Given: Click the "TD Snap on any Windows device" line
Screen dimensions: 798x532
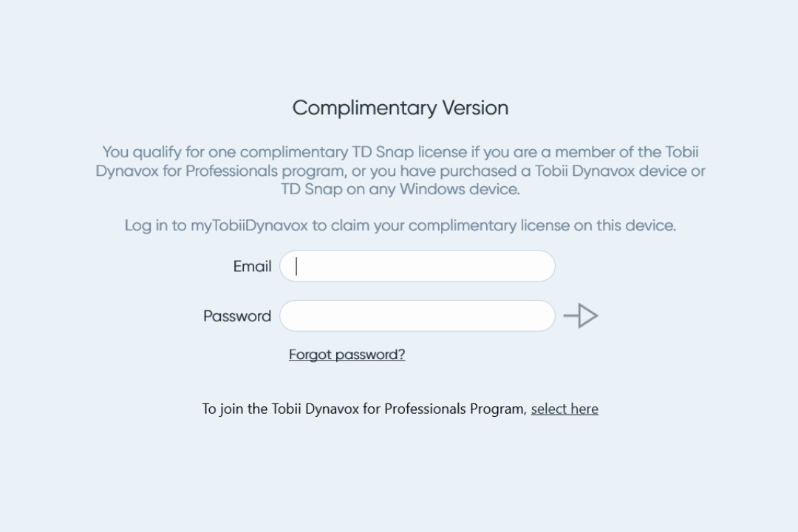Looking at the screenshot, I should click(400, 189).
